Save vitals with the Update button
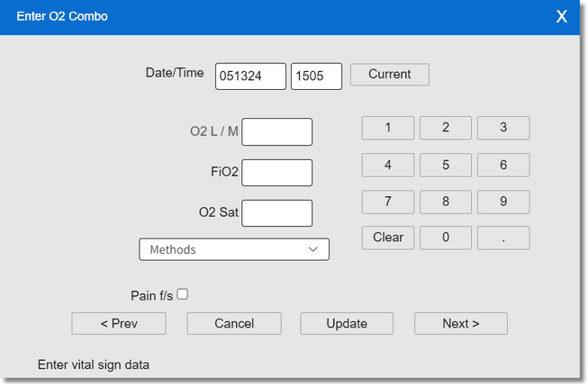Screen dimensions: 588x386 (347, 323)
